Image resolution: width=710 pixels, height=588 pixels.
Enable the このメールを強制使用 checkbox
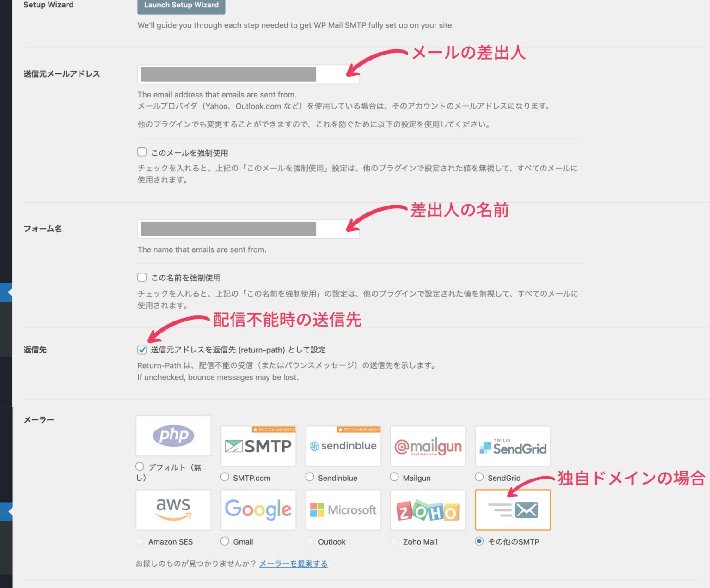141,152
